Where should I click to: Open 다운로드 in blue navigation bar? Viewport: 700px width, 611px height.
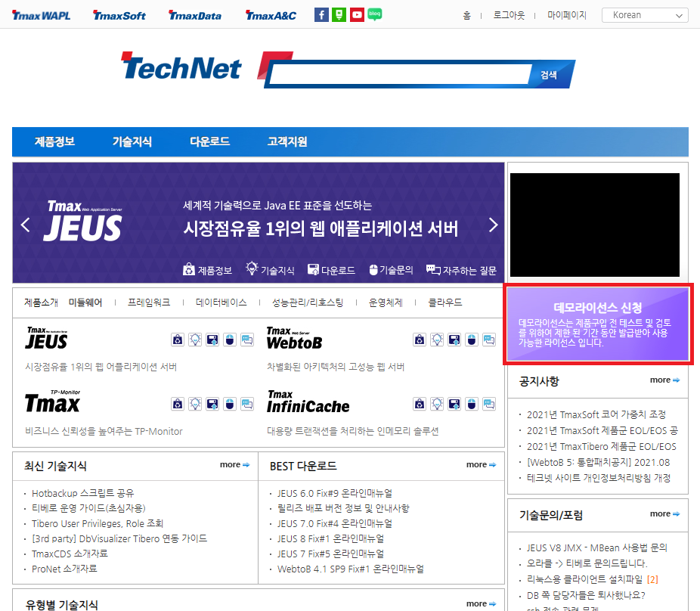point(210,141)
